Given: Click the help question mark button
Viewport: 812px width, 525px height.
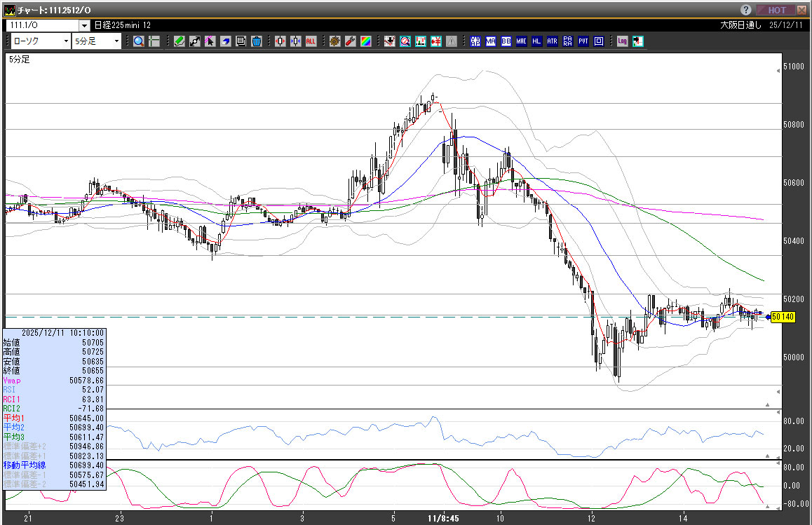Looking at the screenshot, I should pyautogui.click(x=746, y=10).
